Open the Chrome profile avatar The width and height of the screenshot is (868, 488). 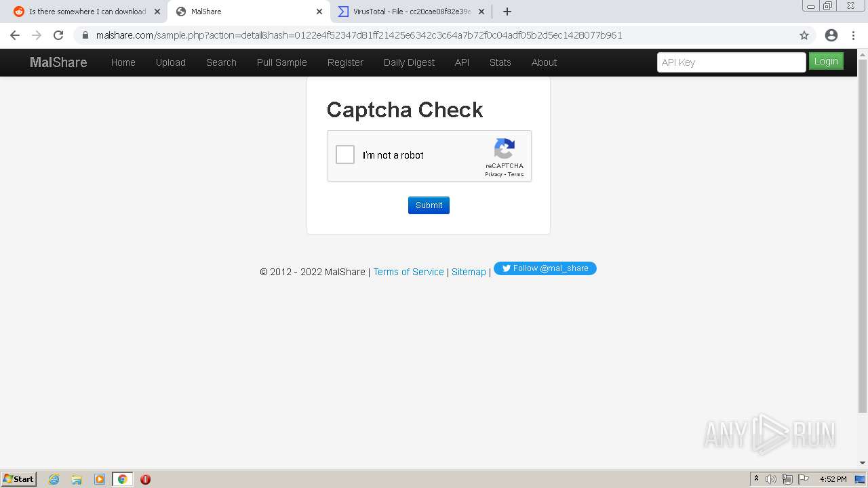coord(831,35)
